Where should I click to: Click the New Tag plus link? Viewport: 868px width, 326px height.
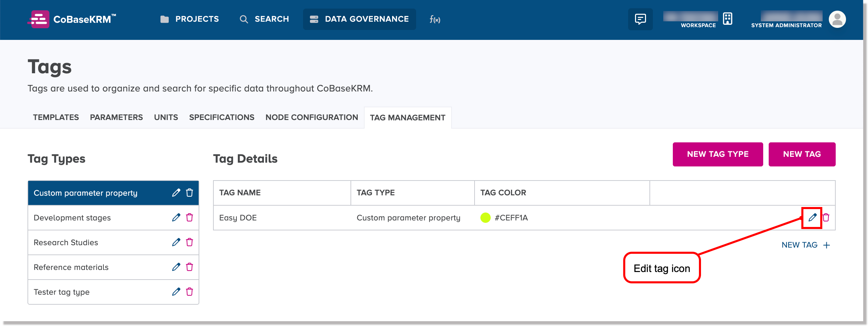(x=805, y=245)
